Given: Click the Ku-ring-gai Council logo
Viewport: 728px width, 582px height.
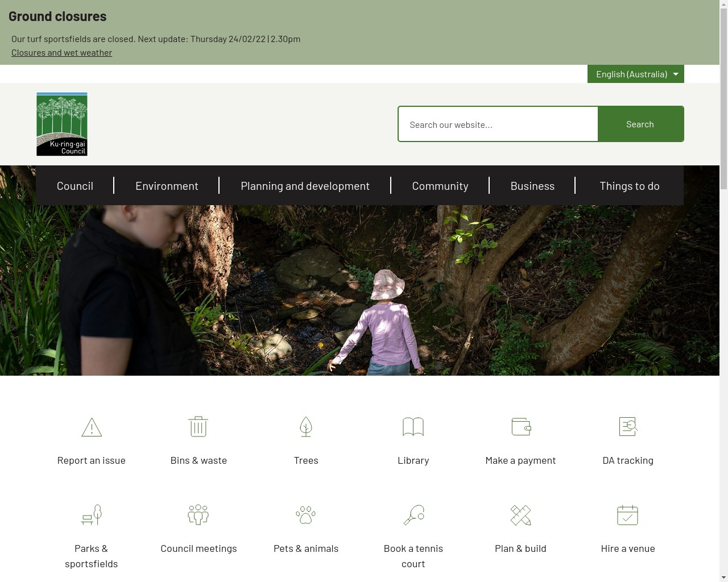Looking at the screenshot, I should (x=62, y=124).
